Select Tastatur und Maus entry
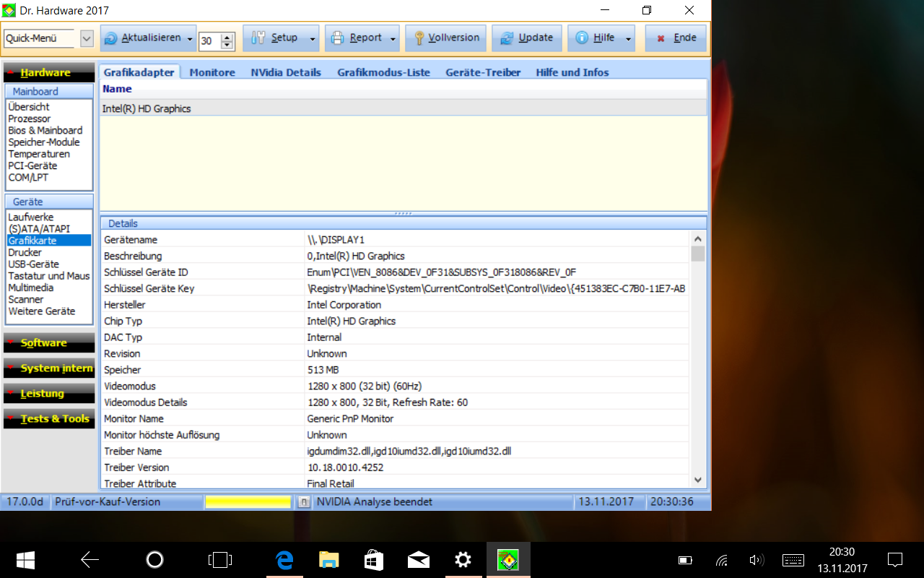The image size is (924, 578). point(49,276)
